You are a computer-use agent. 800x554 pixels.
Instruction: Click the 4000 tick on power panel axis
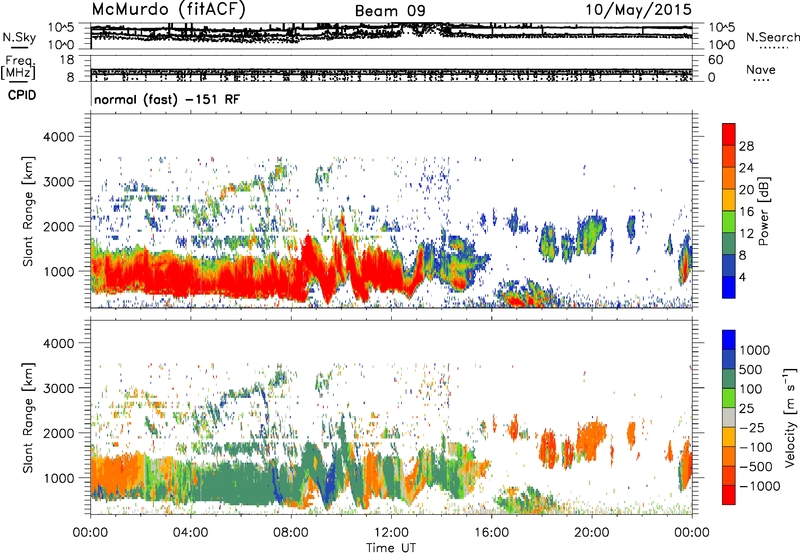(59, 137)
